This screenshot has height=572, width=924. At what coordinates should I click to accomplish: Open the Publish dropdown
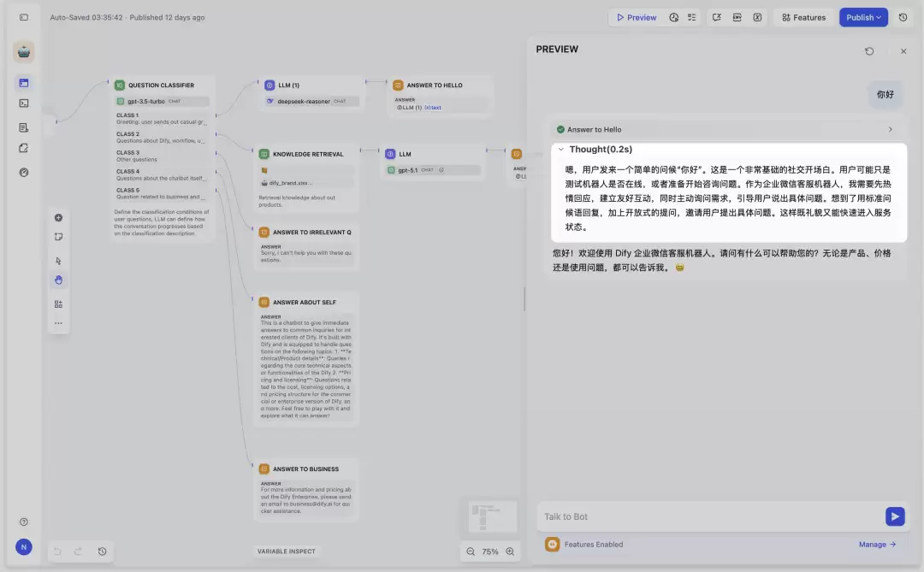tap(863, 18)
